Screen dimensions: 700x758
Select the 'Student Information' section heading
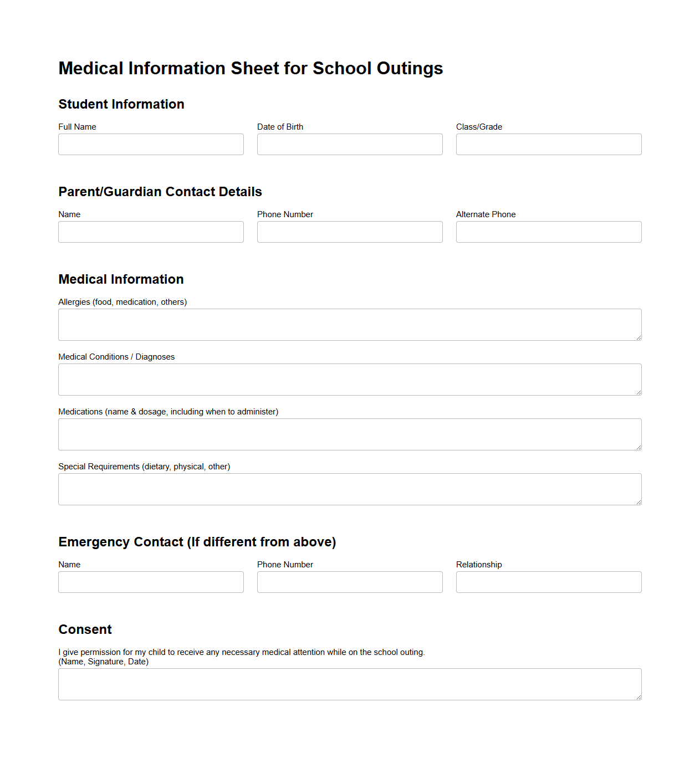(121, 104)
